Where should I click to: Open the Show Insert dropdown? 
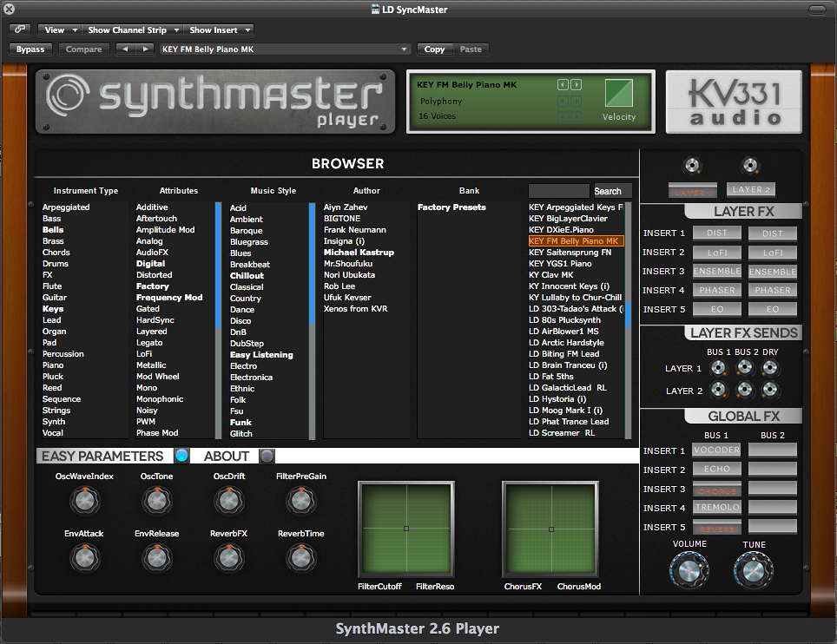pos(220,30)
